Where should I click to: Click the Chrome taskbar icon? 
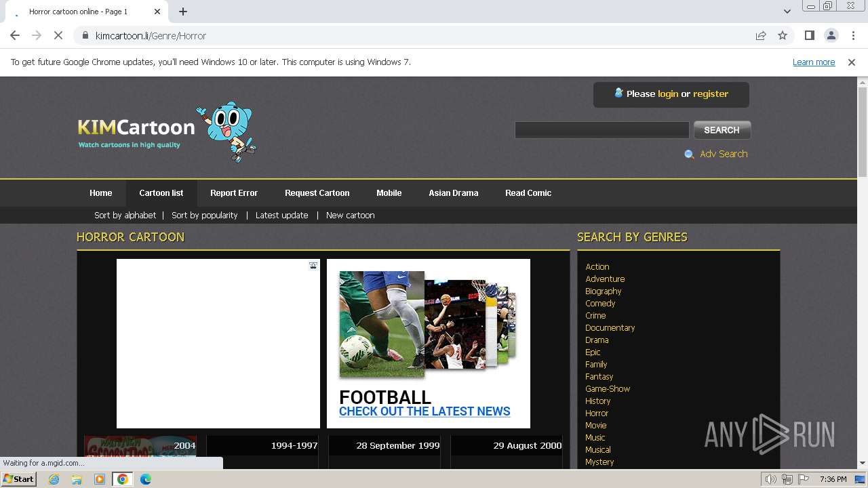tap(122, 479)
